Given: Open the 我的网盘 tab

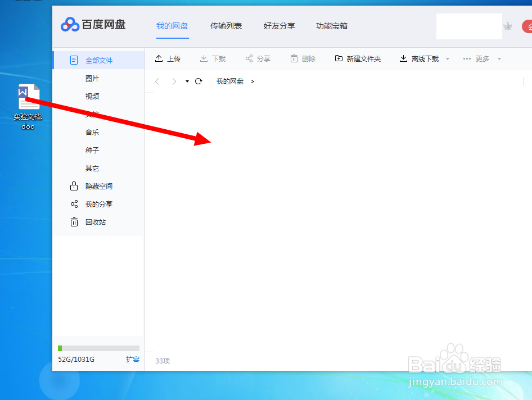Looking at the screenshot, I should point(172,26).
